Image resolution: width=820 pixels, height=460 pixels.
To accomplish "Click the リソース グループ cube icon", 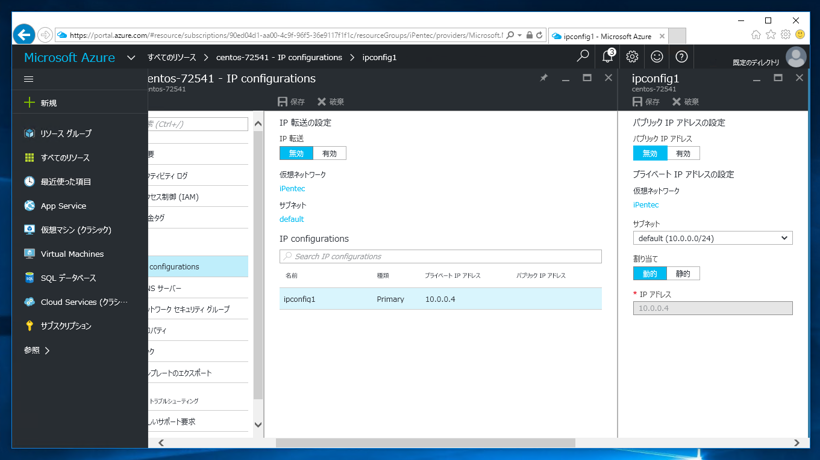I will pos(29,133).
